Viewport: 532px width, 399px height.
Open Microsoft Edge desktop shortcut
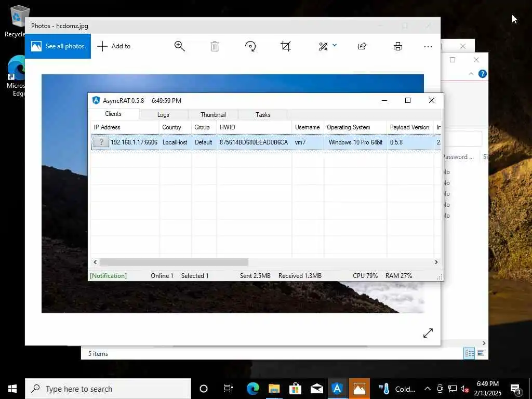coord(16,76)
